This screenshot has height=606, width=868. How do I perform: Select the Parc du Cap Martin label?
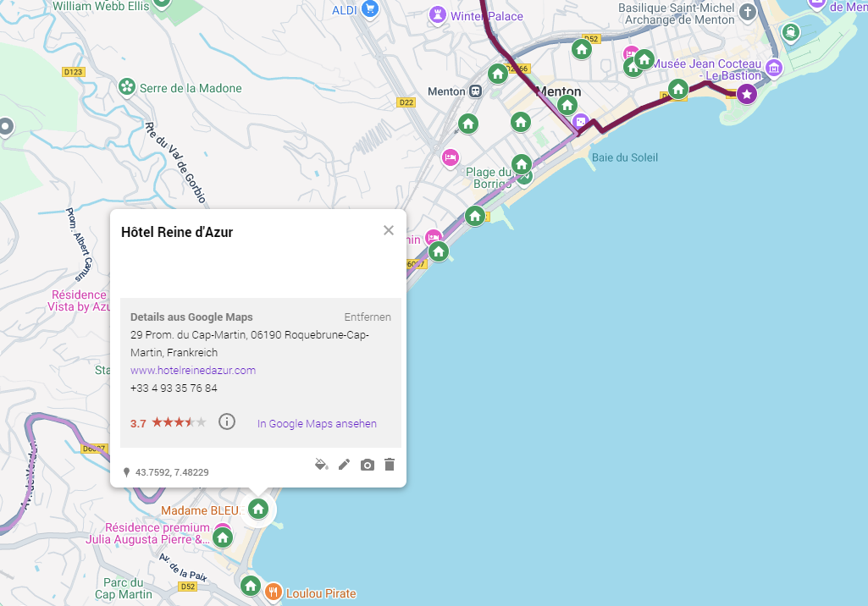click(x=124, y=588)
